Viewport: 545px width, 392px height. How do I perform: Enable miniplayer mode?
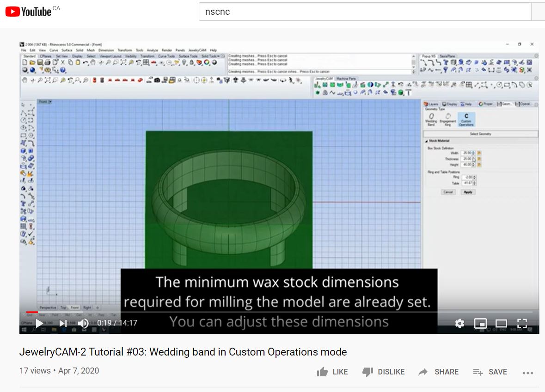tap(480, 323)
